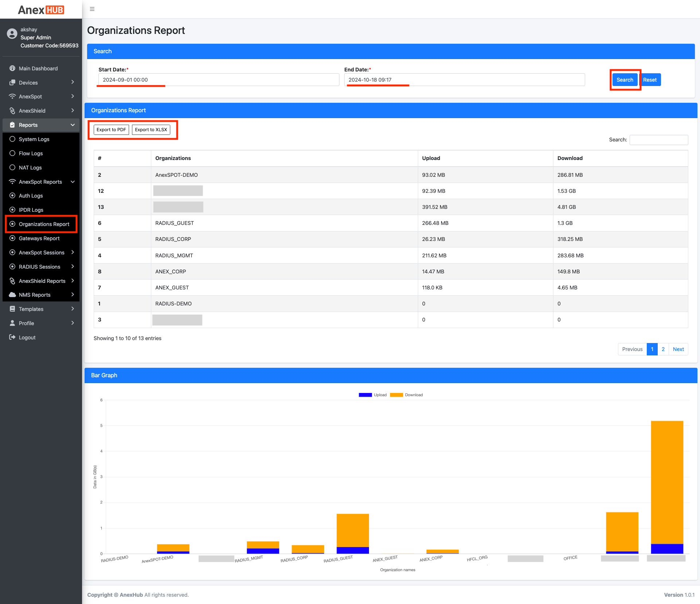Click the Start Date input field
Viewport: 700px width, 604px height.
[218, 80]
